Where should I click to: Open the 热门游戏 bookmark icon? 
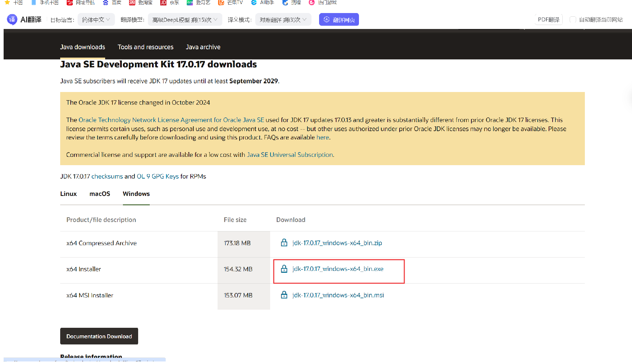(x=311, y=2)
